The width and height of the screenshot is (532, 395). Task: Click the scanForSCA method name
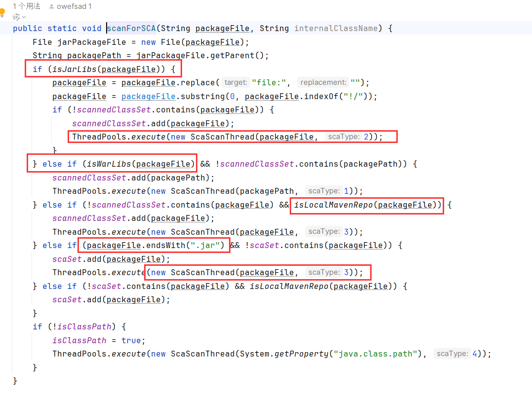pos(132,29)
